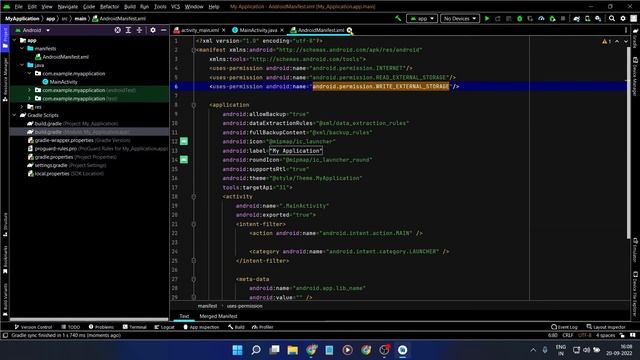Toggle Device File Explorer right side tab

click(635, 294)
